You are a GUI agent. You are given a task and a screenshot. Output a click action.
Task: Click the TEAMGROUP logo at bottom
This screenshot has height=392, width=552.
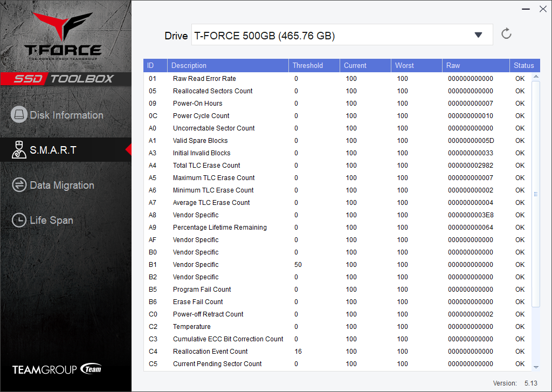pyautogui.click(x=57, y=369)
